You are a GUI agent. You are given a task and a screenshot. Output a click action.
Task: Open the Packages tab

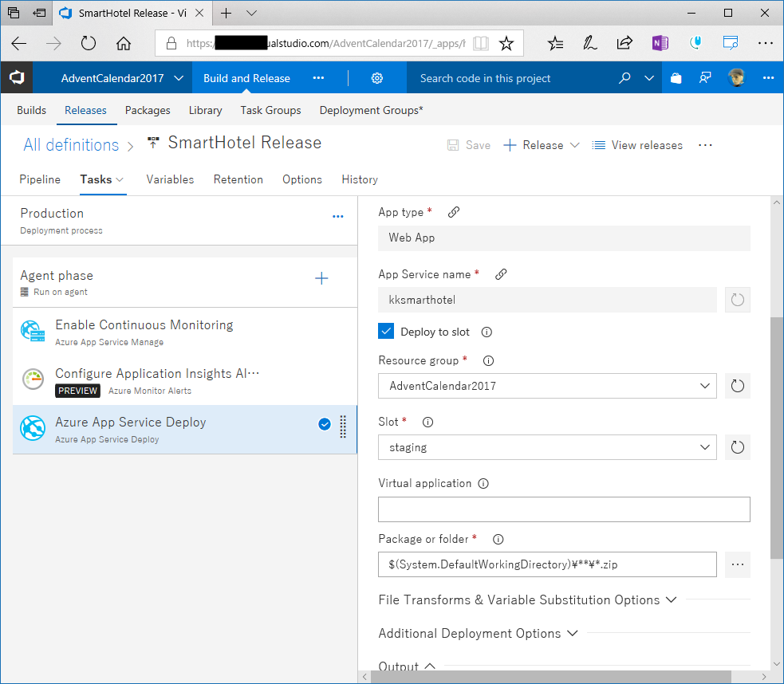tap(148, 111)
